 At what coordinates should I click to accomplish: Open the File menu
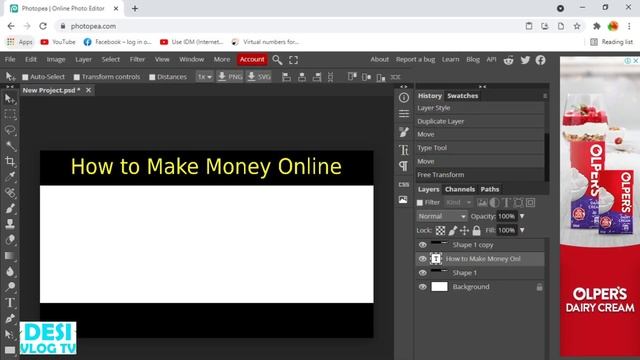pos(10,60)
